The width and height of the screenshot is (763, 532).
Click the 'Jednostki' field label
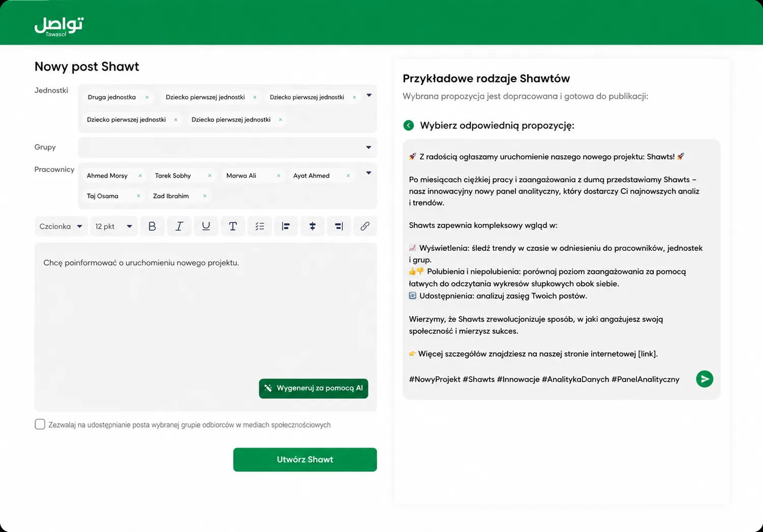[x=51, y=90]
